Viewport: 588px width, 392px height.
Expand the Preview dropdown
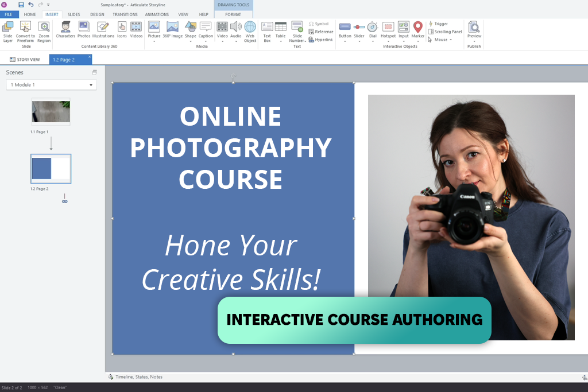click(x=474, y=41)
